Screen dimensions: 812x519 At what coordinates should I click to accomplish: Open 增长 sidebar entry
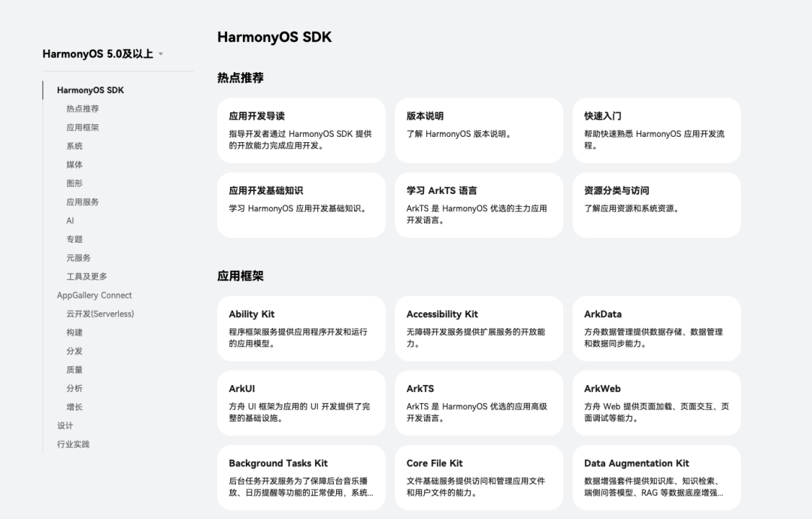click(74, 407)
